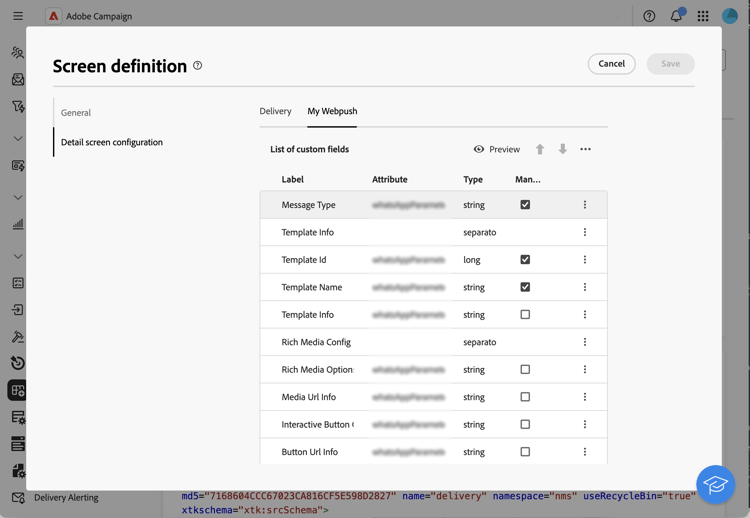
Task: Move selected field down with arrow
Action: pyautogui.click(x=562, y=149)
